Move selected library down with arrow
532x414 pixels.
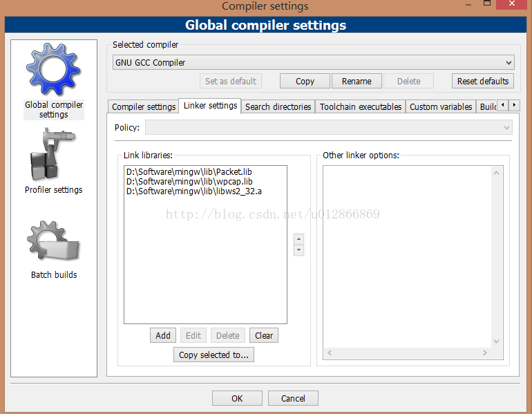point(298,250)
